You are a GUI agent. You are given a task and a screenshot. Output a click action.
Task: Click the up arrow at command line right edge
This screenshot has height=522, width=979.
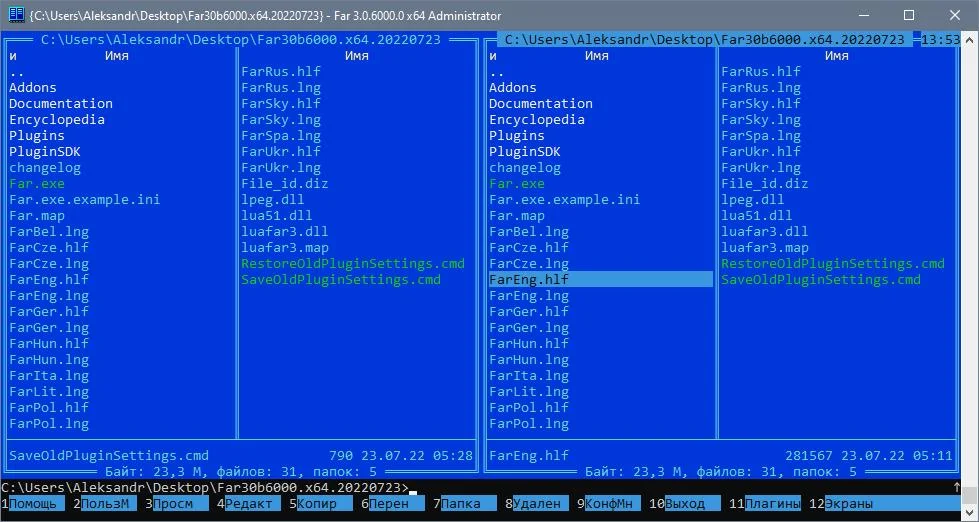click(956, 488)
